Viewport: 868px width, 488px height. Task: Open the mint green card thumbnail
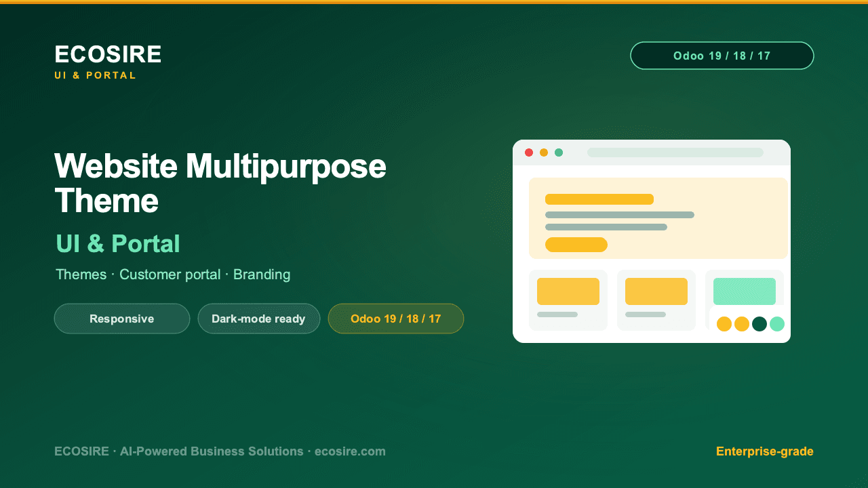[745, 291]
